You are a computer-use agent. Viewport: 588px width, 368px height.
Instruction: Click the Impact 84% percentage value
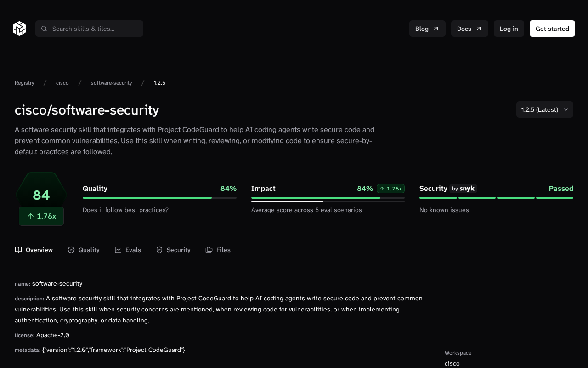[365, 189]
